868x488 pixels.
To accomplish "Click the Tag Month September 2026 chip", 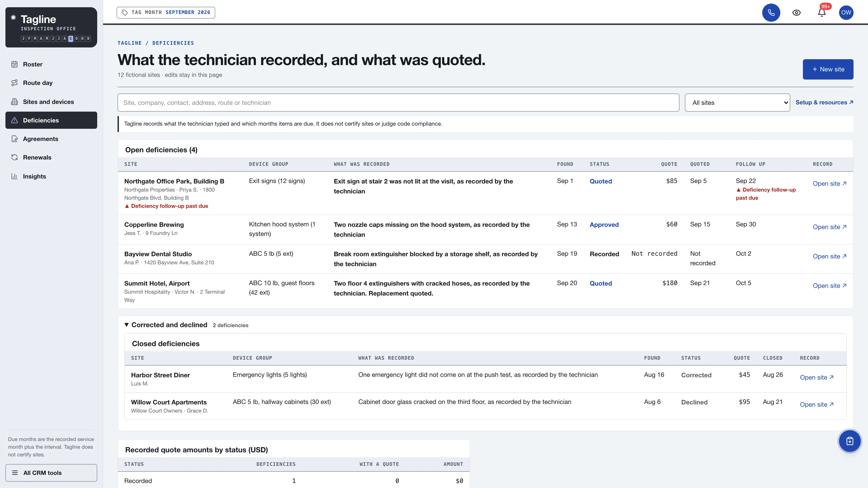I will click(x=166, y=12).
